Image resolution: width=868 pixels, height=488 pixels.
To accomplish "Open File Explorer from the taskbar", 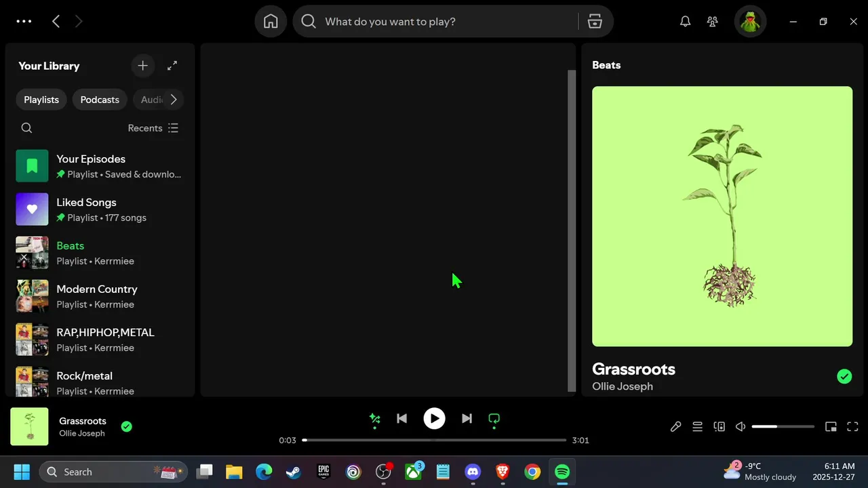I will [234, 472].
